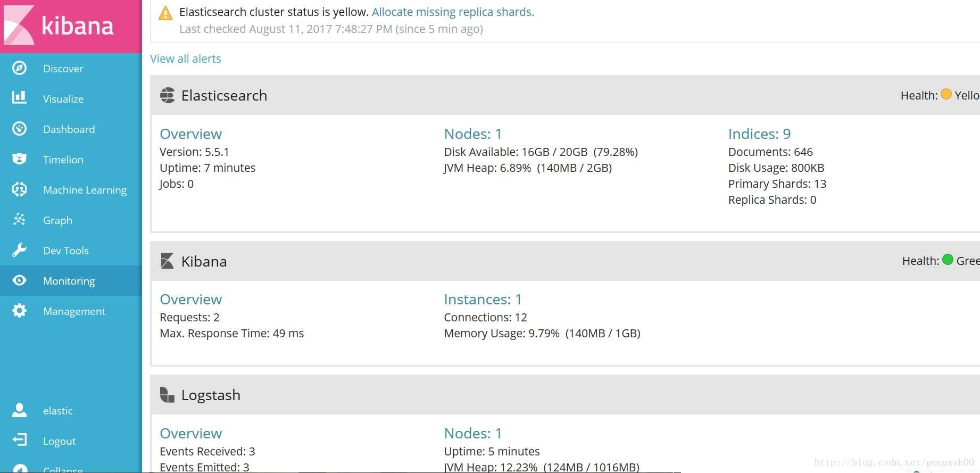Screen dimensions: 980x473
Task: Open Elasticsearch Nodes: 1 link
Action: click(472, 134)
